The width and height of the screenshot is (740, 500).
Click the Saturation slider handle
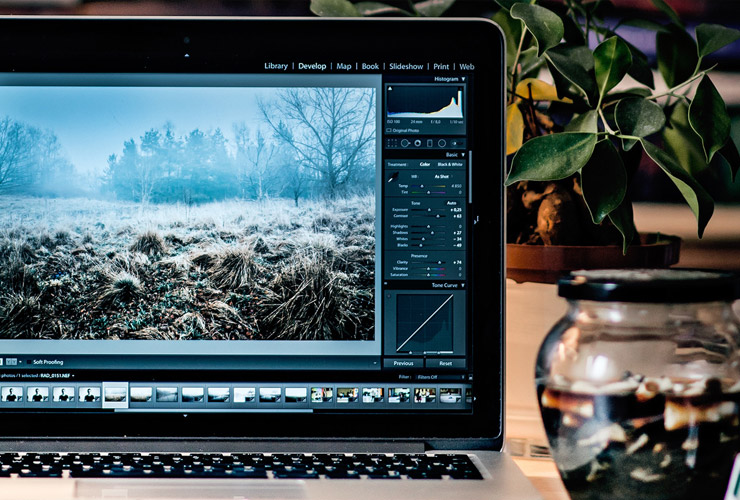point(428,275)
